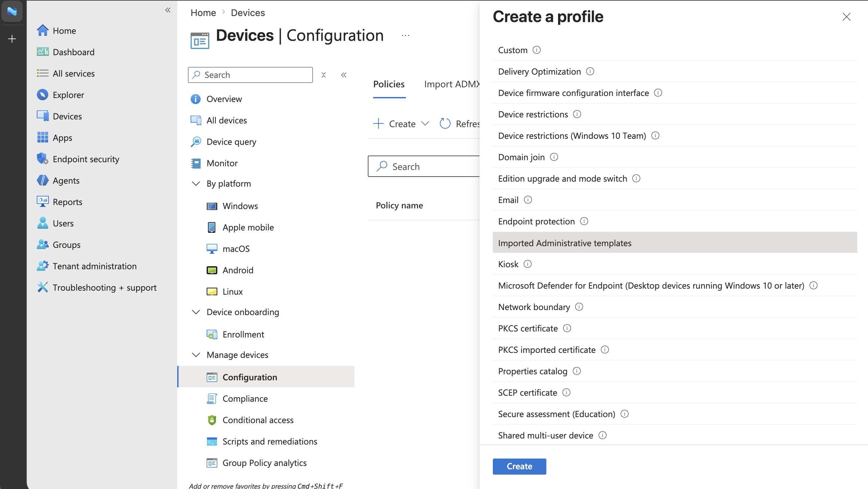
Task: Switch to the Policies tab
Action: pyautogui.click(x=389, y=84)
